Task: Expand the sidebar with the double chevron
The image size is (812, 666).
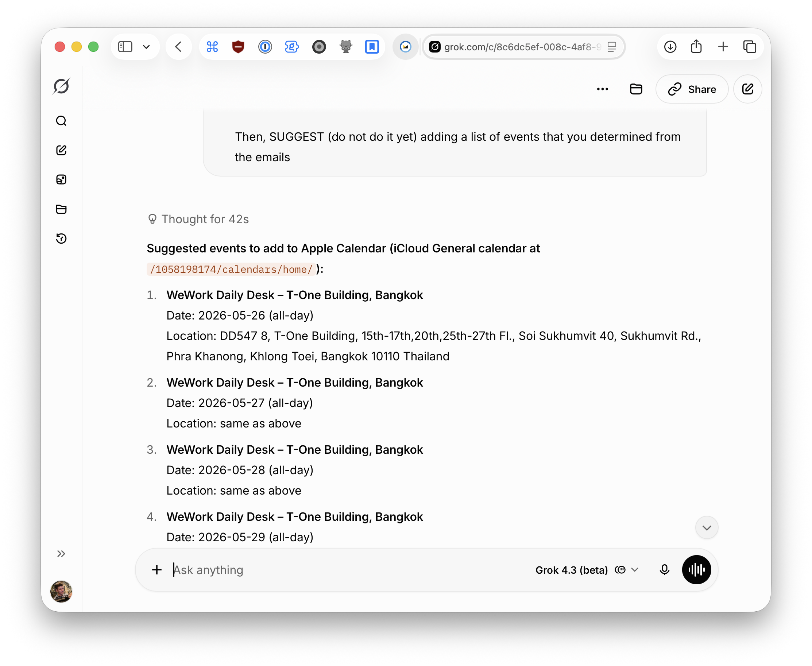Action: pyautogui.click(x=61, y=554)
